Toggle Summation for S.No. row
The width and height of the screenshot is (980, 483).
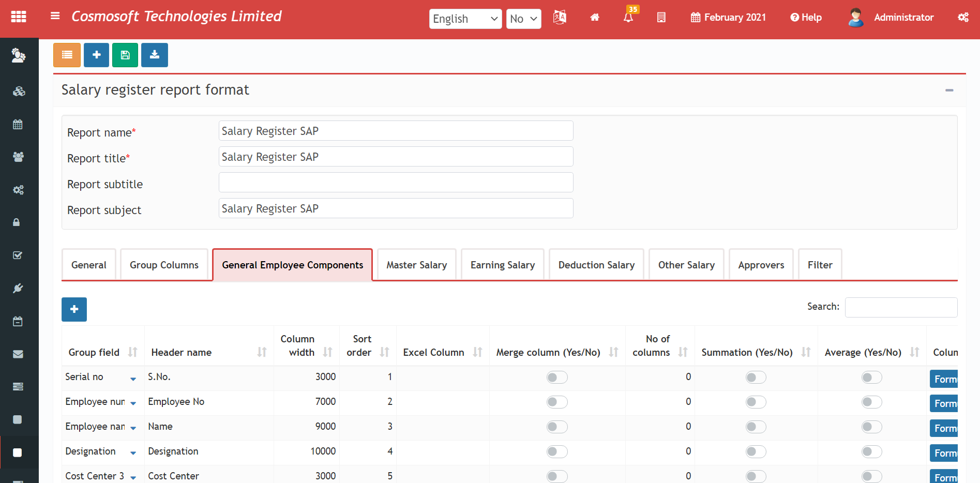tap(756, 378)
